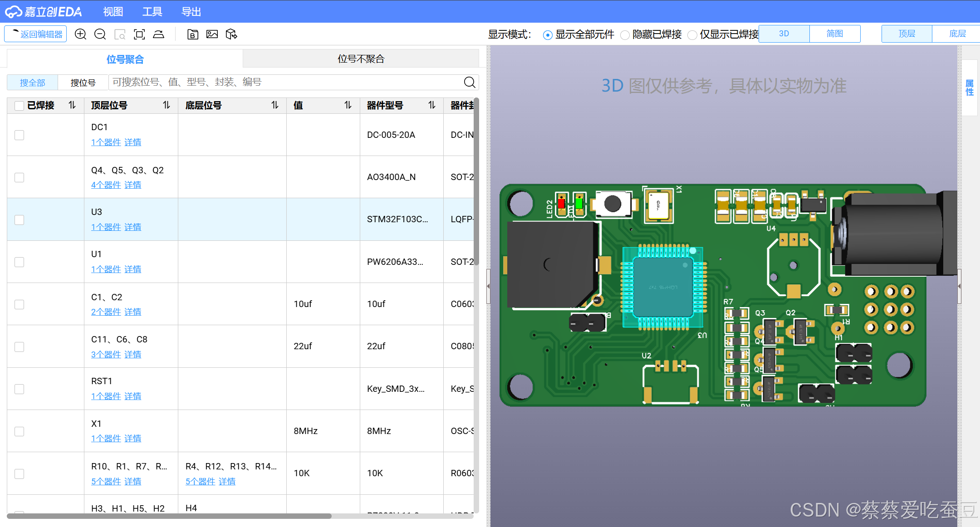Select the 隐藏已焊接 radio option

625,35
